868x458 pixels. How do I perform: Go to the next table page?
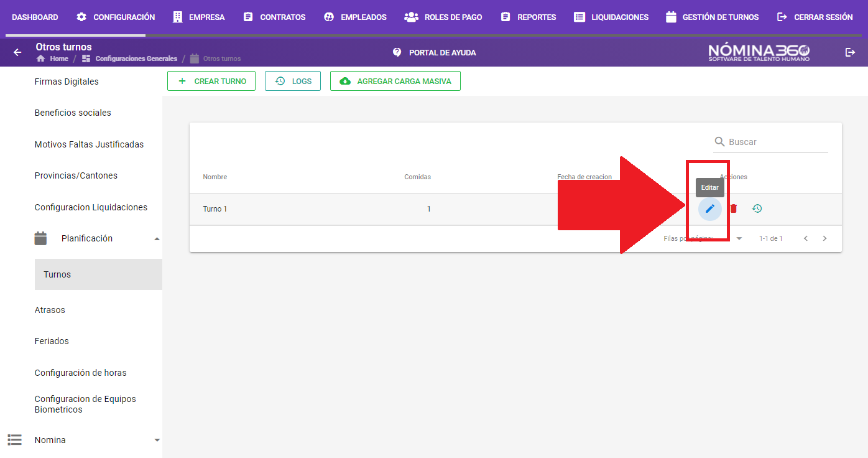tap(824, 238)
